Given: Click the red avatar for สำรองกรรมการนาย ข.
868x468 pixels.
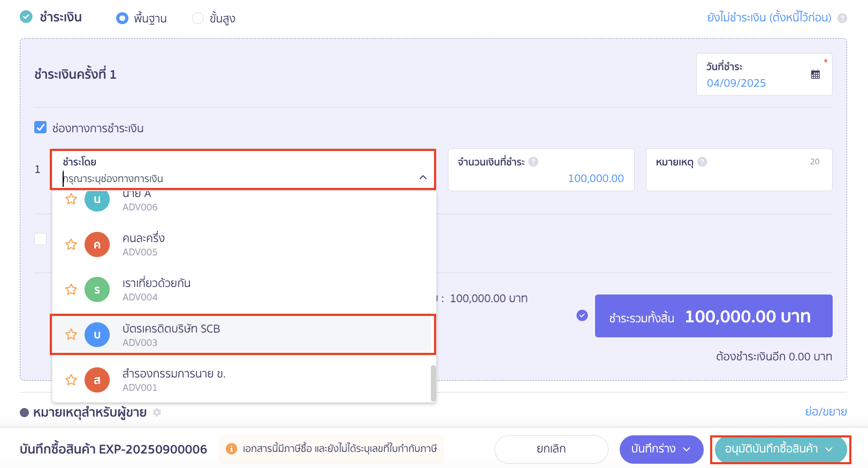Looking at the screenshot, I should [97, 380].
